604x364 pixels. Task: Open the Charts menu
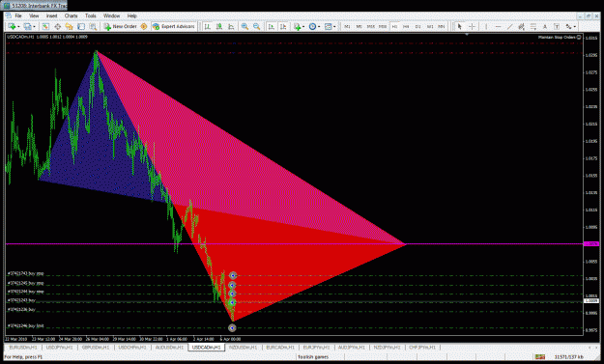coord(71,15)
